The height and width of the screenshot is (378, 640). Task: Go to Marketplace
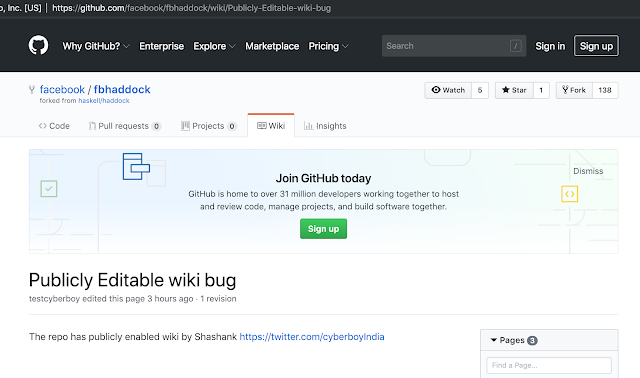[272, 46]
